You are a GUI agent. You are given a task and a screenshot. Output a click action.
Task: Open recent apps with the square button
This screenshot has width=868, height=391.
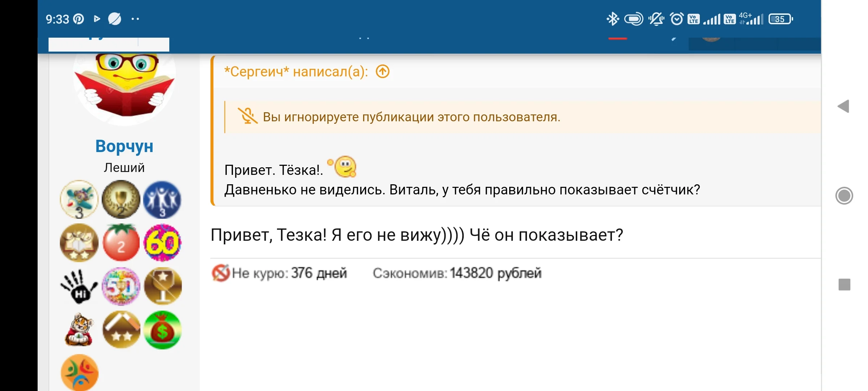[844, 285]
